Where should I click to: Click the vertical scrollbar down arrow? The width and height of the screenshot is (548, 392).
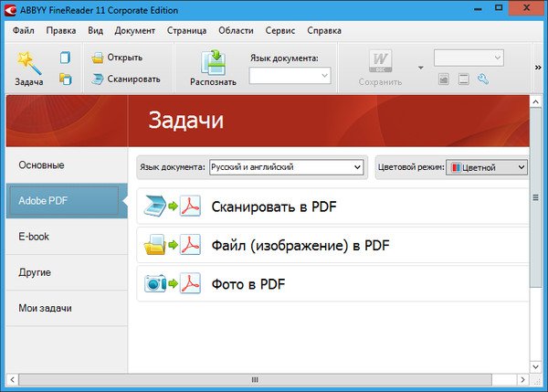point(535,366)
